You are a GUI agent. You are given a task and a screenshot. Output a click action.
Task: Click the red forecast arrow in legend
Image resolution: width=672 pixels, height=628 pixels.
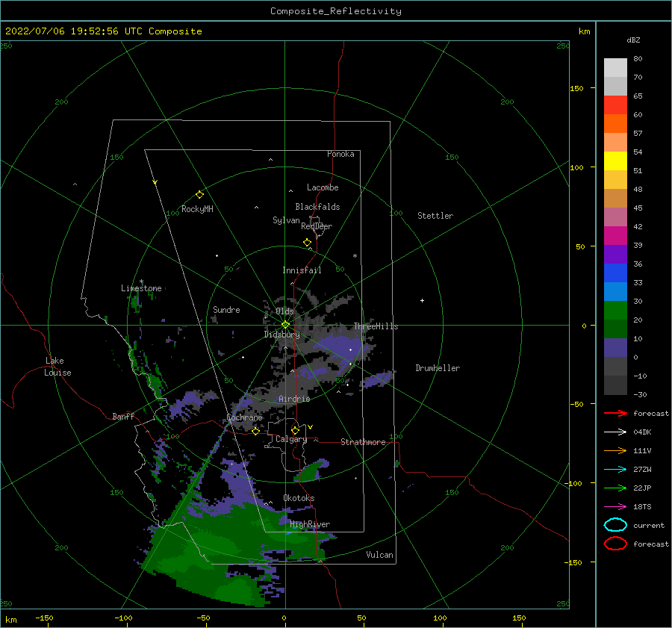(x=615, y=413)
